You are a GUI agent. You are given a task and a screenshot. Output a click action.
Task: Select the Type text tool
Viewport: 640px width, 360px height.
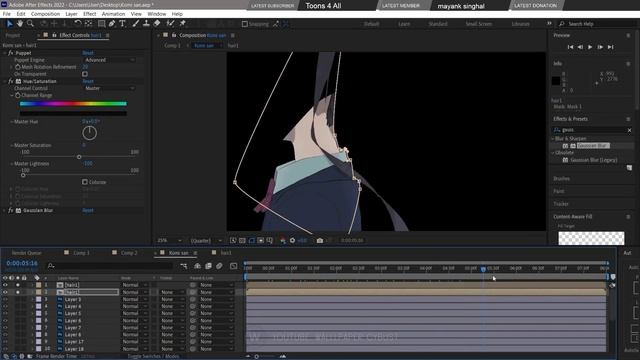pos(122,24)
